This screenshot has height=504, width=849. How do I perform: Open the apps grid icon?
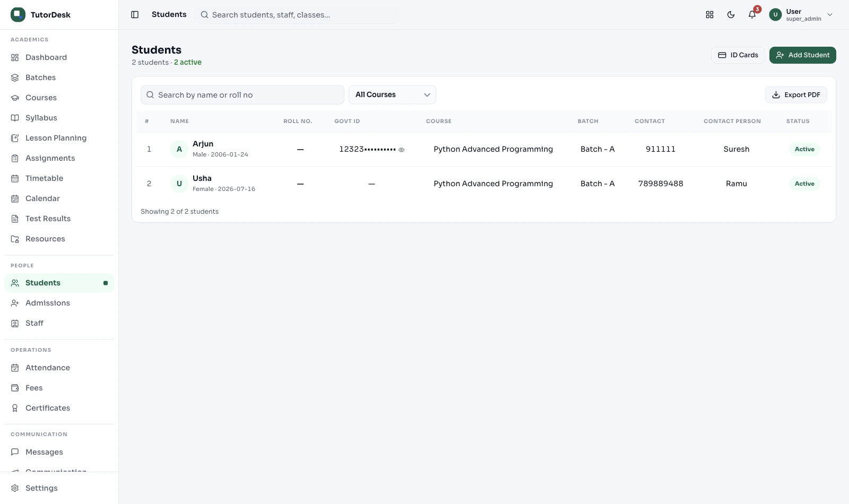(709, 15)
